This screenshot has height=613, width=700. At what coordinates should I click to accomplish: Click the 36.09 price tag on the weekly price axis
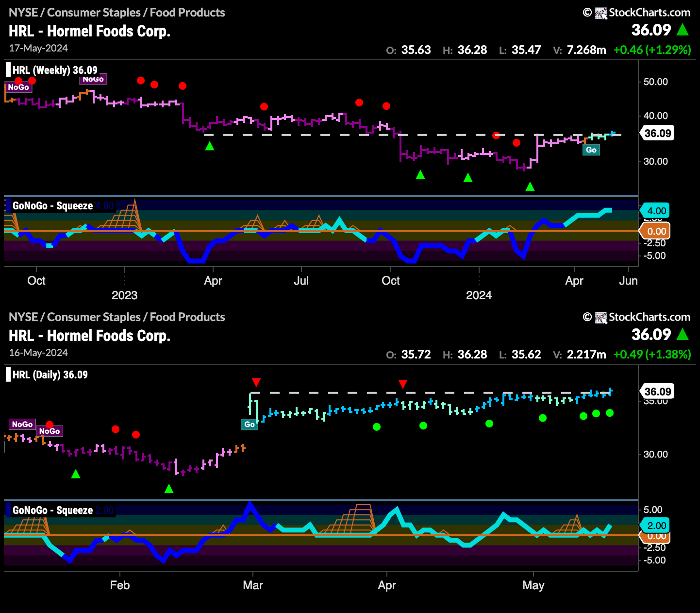pos(658,133)
